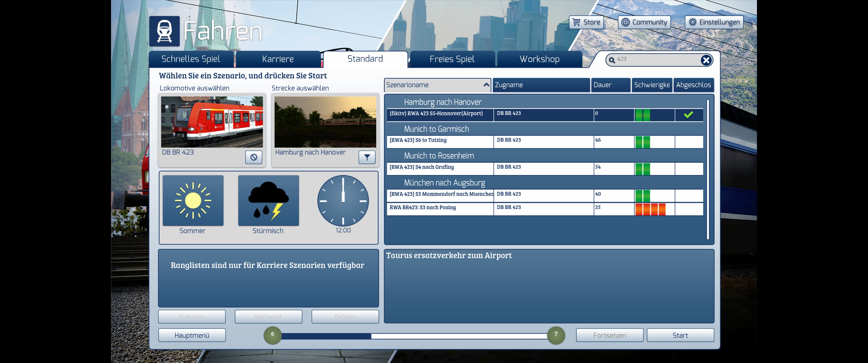Click the train Fahren logo icon
The height and width of the screenshot is (363, 868).
click(x=165, y=31)
